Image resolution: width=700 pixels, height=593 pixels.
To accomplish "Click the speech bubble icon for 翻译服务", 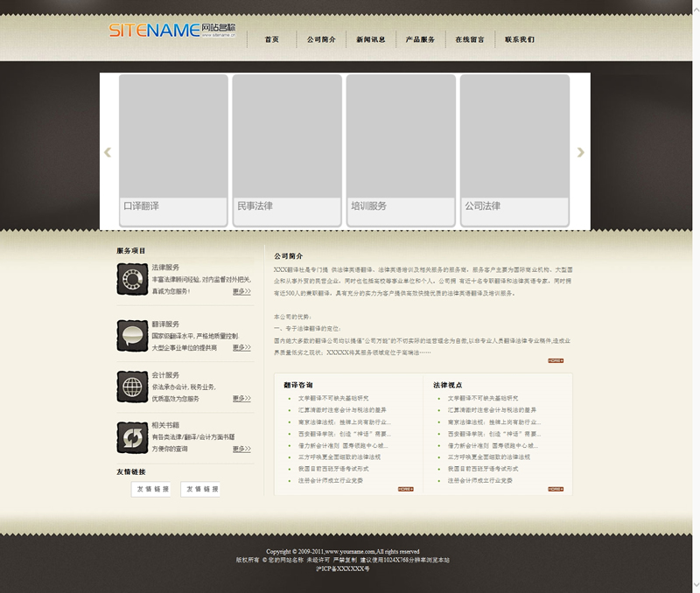I will (x=132, y=335).
